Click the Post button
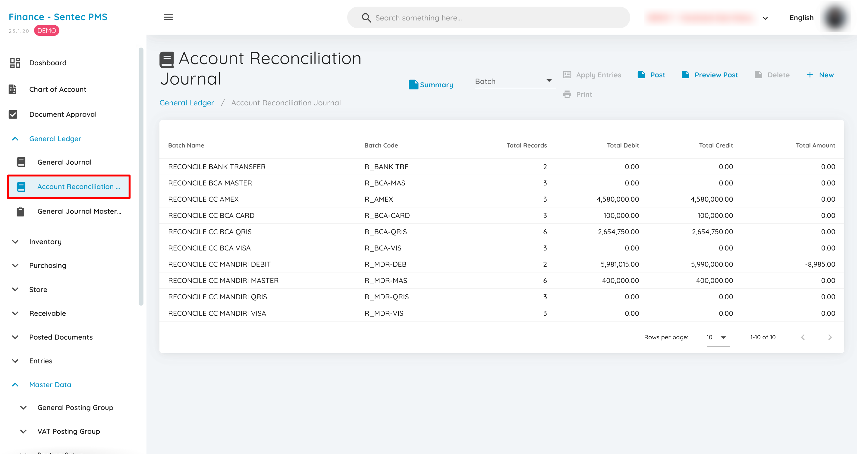This screenshot has height=454, width=868. (651, 75)
